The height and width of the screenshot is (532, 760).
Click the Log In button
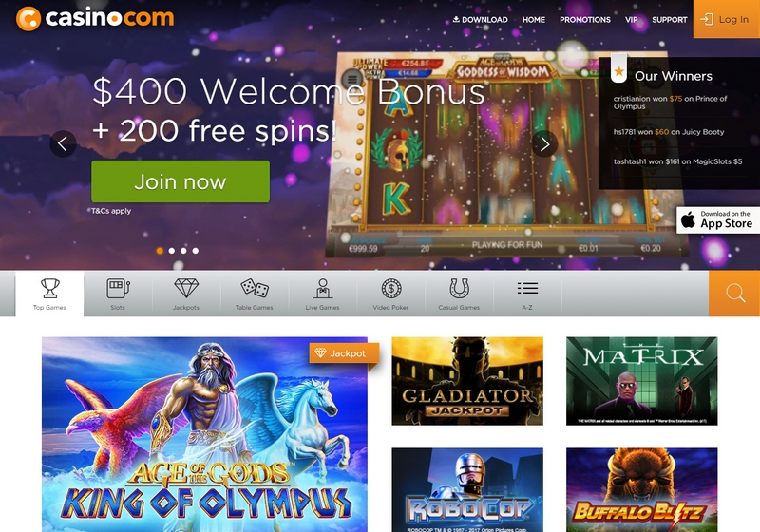(727, 19)
